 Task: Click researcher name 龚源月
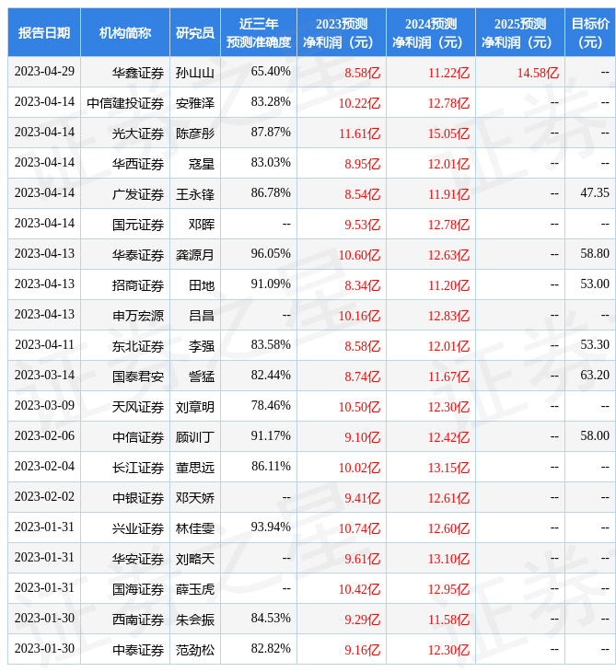(195, 255)
